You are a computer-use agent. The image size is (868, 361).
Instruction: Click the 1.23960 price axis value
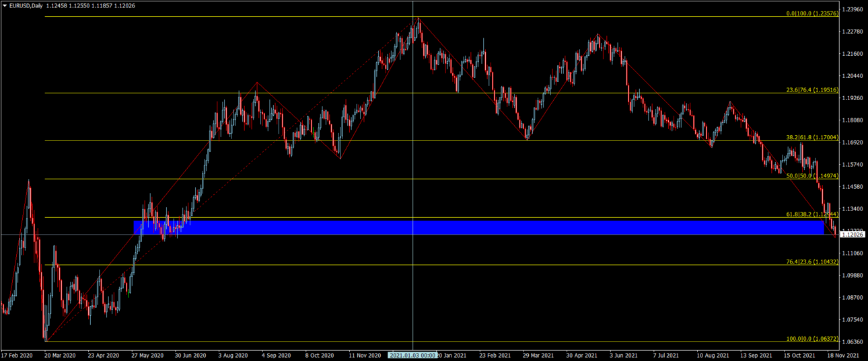[x=853, y=9]
